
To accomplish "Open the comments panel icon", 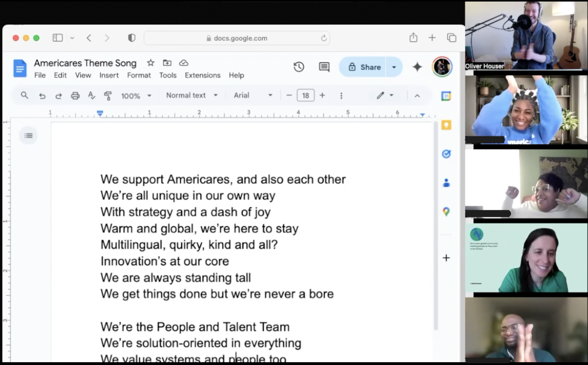I will (x=324, y=67).
